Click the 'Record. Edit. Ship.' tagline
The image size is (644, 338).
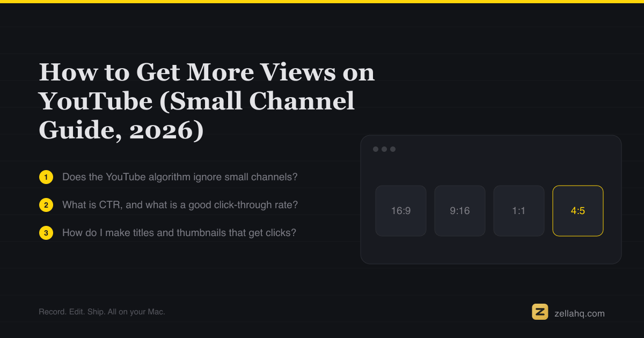(x=102, y=312)
